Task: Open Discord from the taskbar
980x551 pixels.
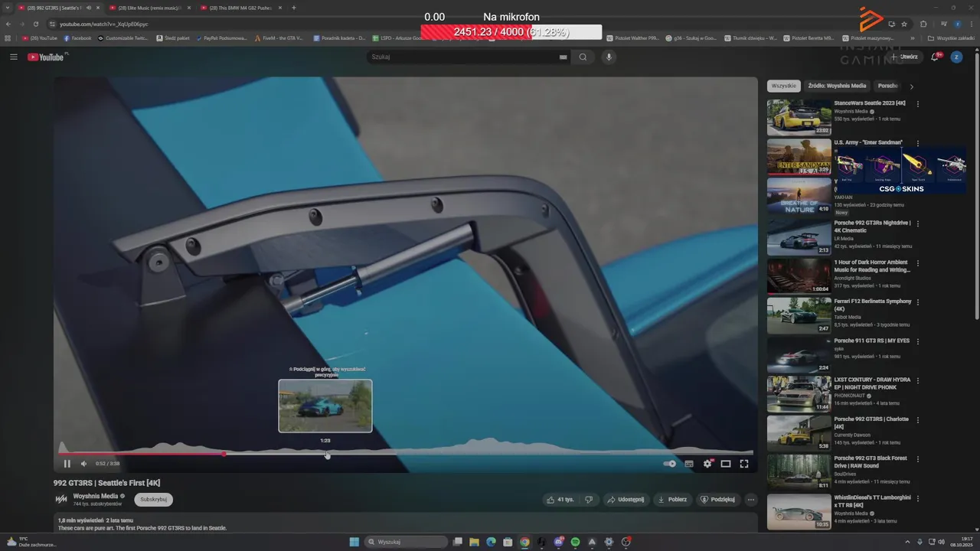Action: pyautogui.click(x=559, y=542)
